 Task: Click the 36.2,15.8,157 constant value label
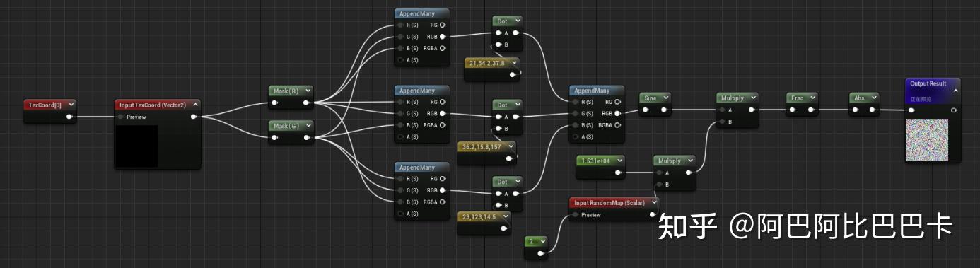[x=481, y=147]
